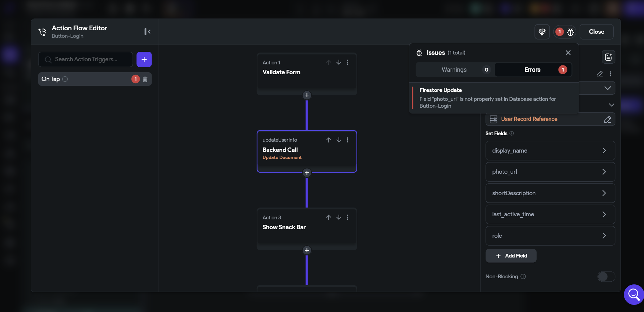The width and height of the screenshot is (644, 312).
Task: Click the Update Document label
Action: tap(282, 158)
